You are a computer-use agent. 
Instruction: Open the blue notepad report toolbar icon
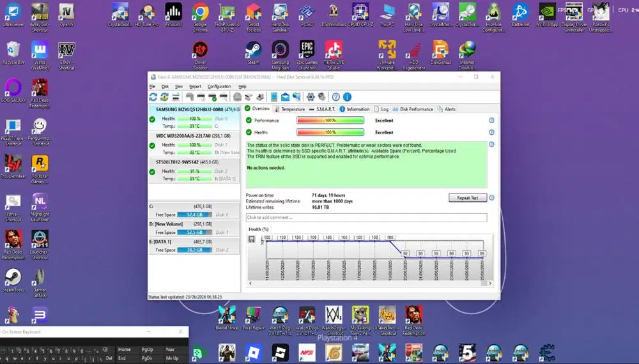click(274, 97)
